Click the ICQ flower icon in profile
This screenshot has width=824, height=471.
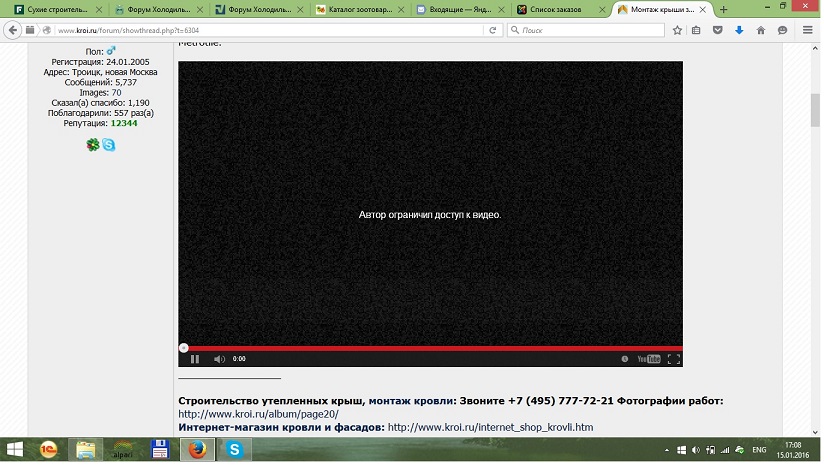coord(93,145)
